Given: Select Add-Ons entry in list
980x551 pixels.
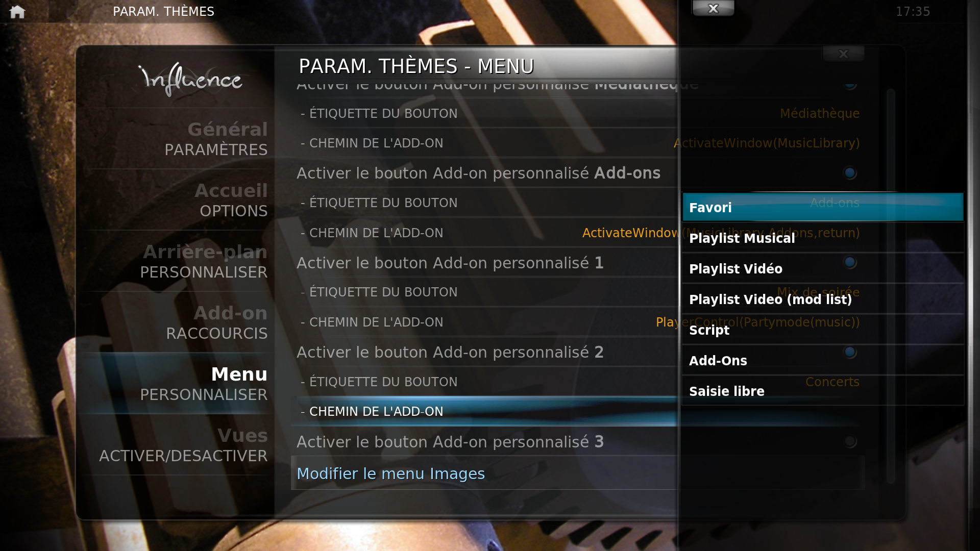Looking at the screenshot, I should (x=823, y=360).
